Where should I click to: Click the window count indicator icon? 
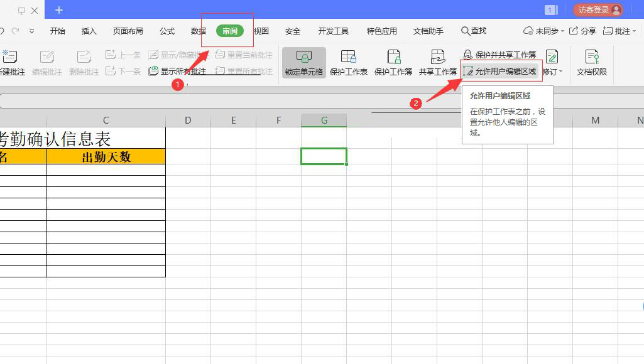[x=550, y=10]
